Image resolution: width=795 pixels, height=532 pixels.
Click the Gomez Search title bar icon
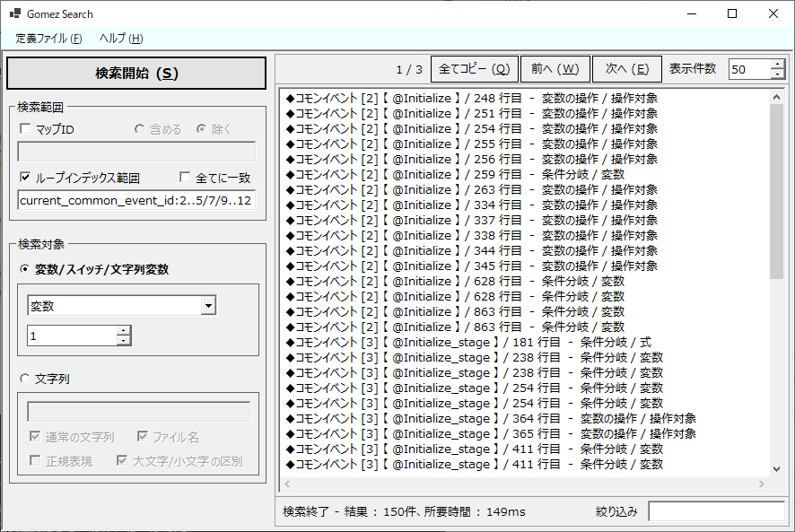tap(13, 13)
